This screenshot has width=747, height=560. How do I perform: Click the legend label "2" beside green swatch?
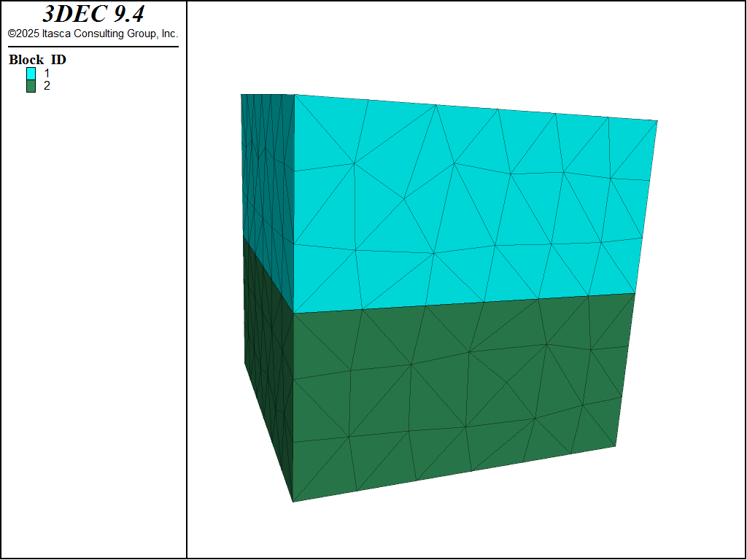pos(47,86)
